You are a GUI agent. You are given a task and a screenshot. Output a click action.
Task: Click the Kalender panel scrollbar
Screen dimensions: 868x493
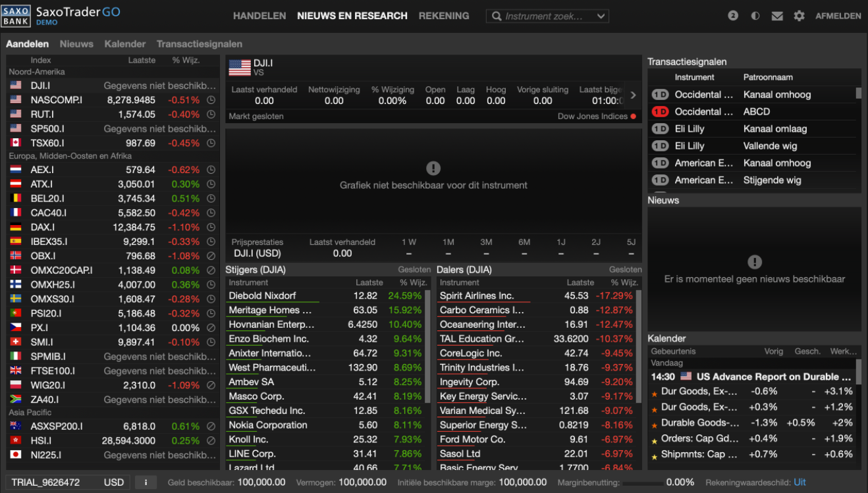point(858,372)
